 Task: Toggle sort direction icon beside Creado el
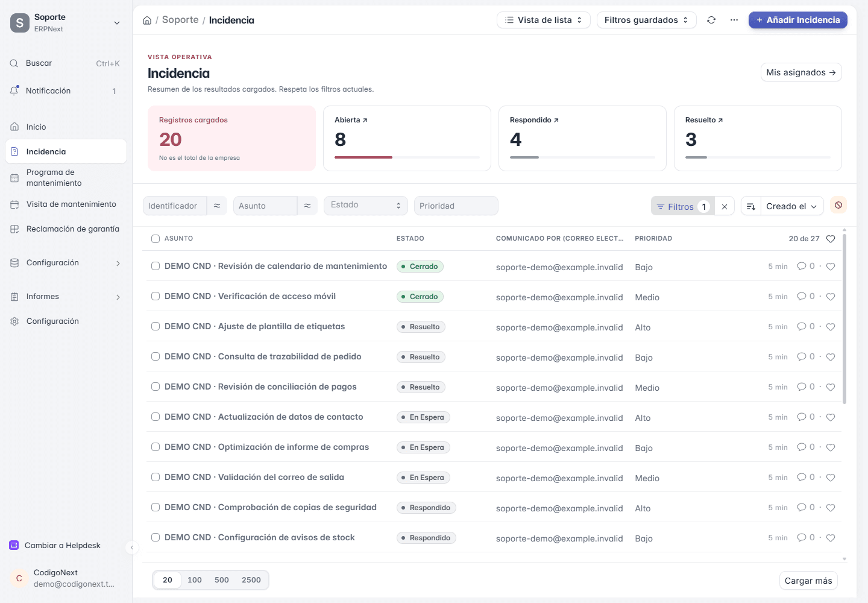(751, 206)
